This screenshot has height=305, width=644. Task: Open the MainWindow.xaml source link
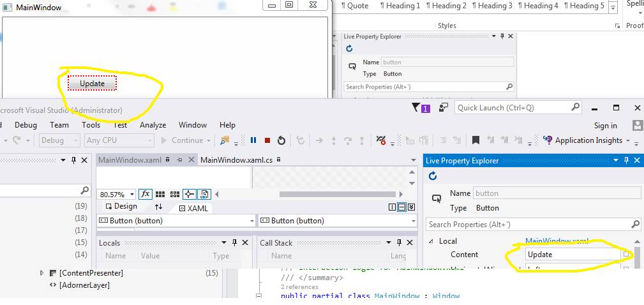(557, 241)
